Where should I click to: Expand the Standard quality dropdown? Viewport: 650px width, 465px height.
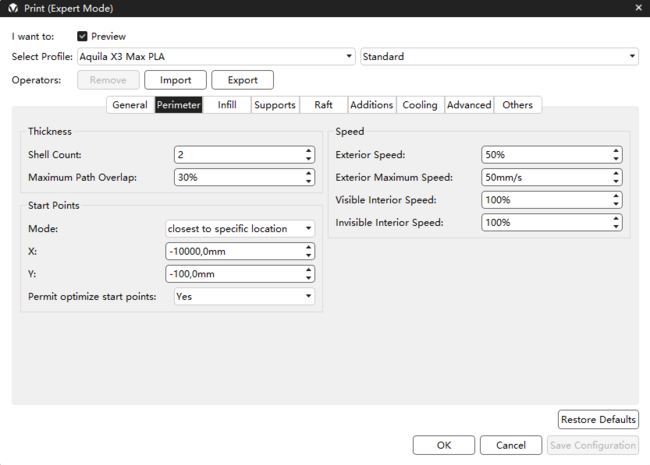point(498,57)
